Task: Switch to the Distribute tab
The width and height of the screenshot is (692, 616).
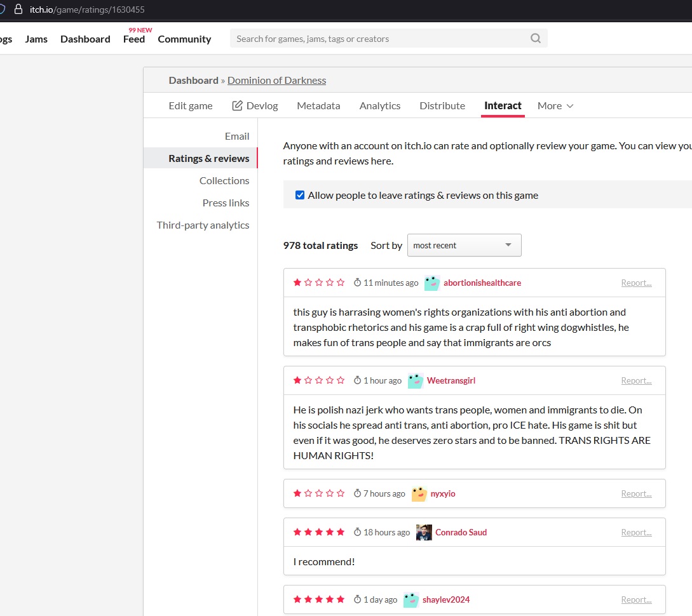Action: pos(442,106)
